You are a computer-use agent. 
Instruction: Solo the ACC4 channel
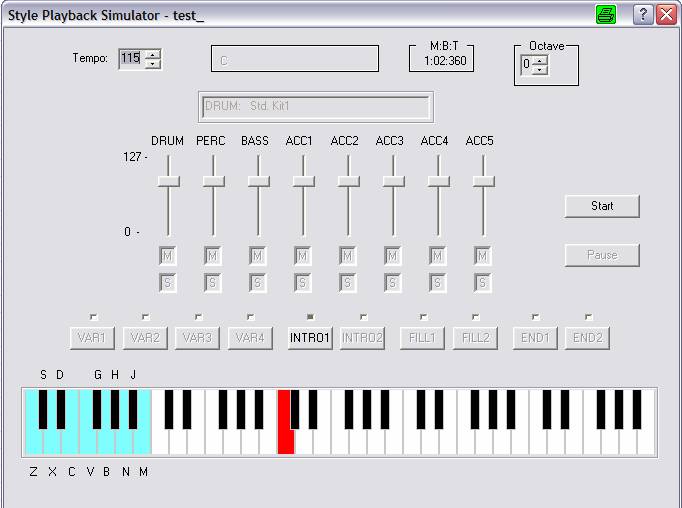438,283
